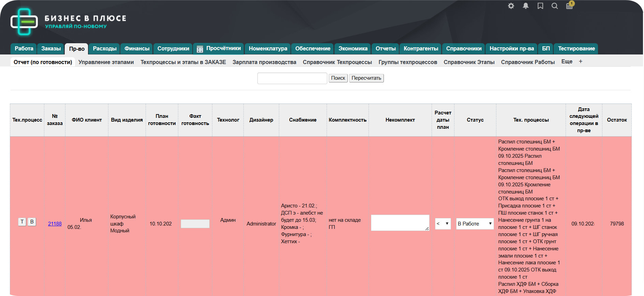Screen dimensions: 644x296
Task: Click the notifications bell icon
Action: [526, 6]
